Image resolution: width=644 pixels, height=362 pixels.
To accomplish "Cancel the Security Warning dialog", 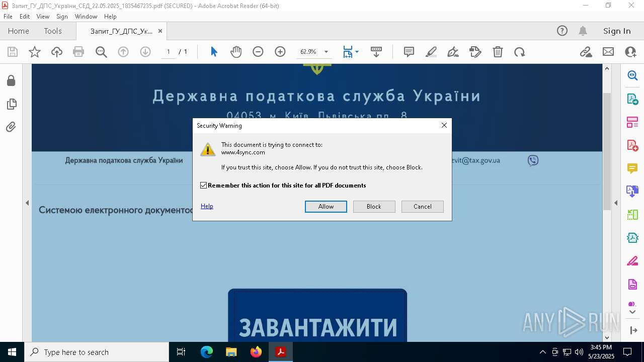I will click(423, 207).
